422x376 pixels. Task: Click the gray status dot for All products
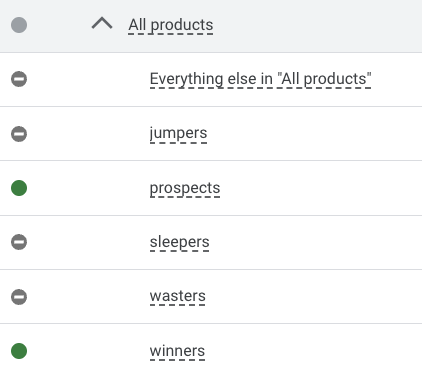click(19, 25)
